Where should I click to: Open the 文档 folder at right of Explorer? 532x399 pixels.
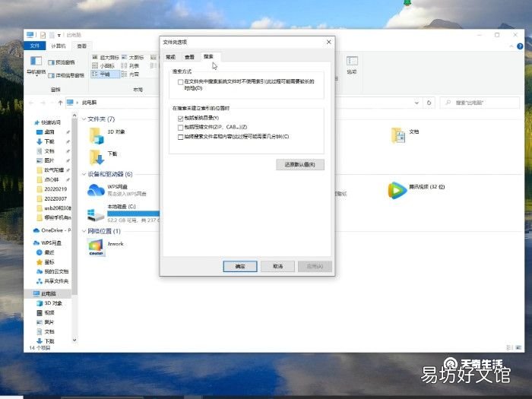398,135
